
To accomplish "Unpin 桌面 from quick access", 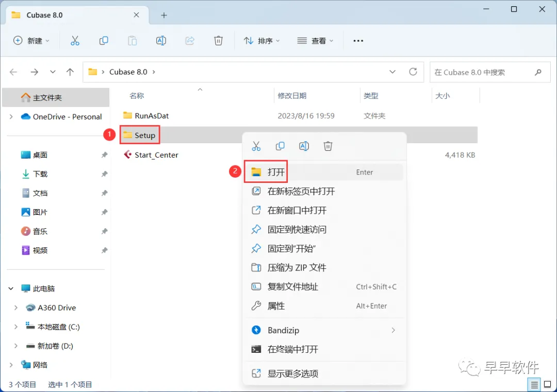I will (104, 155).
